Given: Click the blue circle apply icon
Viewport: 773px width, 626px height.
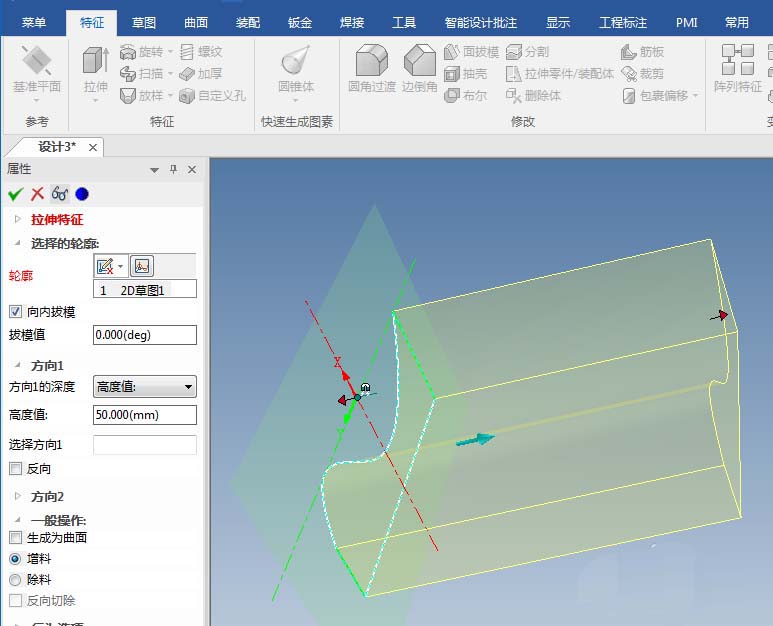Looking at the screenshot, I should click(x=82, y=194).
